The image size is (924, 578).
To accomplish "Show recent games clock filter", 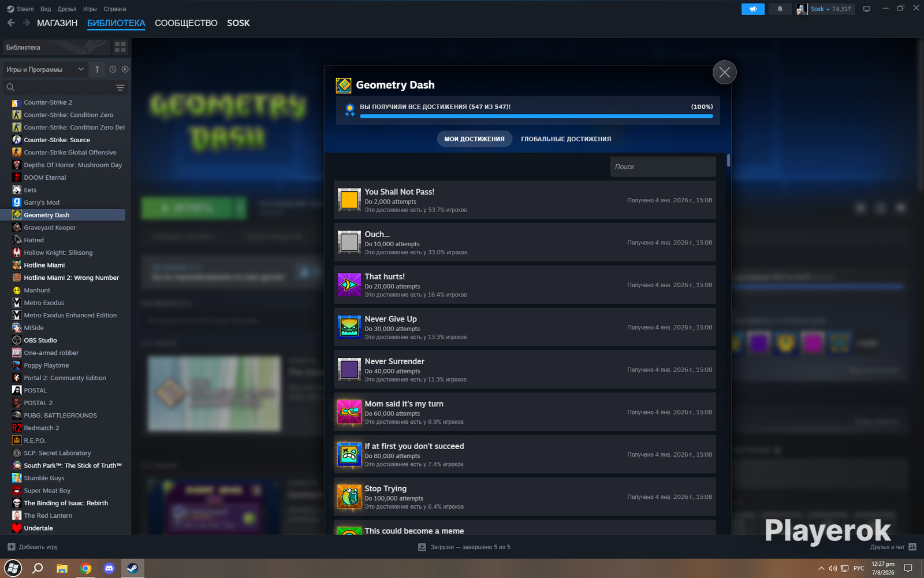I will (x=113, y=69).
